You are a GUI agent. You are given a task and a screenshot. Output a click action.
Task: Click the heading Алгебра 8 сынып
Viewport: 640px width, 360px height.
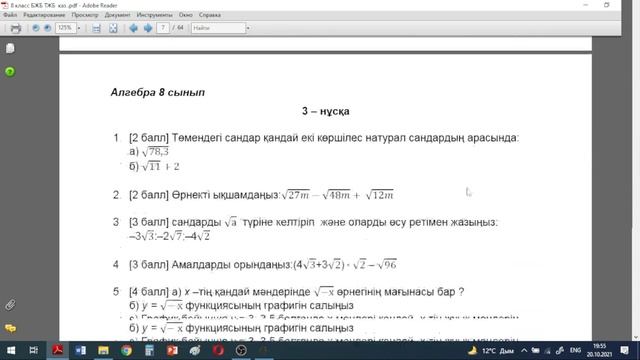pyautogui.click(x=158, y=92)
